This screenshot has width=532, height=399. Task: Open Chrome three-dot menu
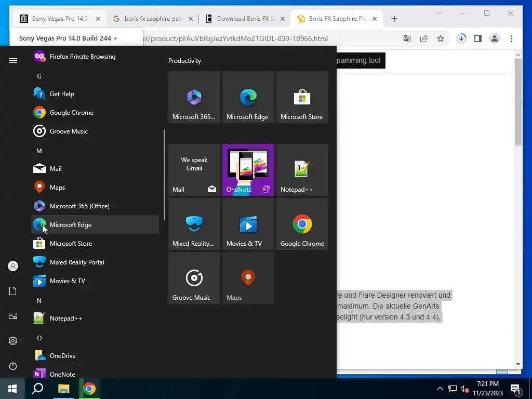511,38
